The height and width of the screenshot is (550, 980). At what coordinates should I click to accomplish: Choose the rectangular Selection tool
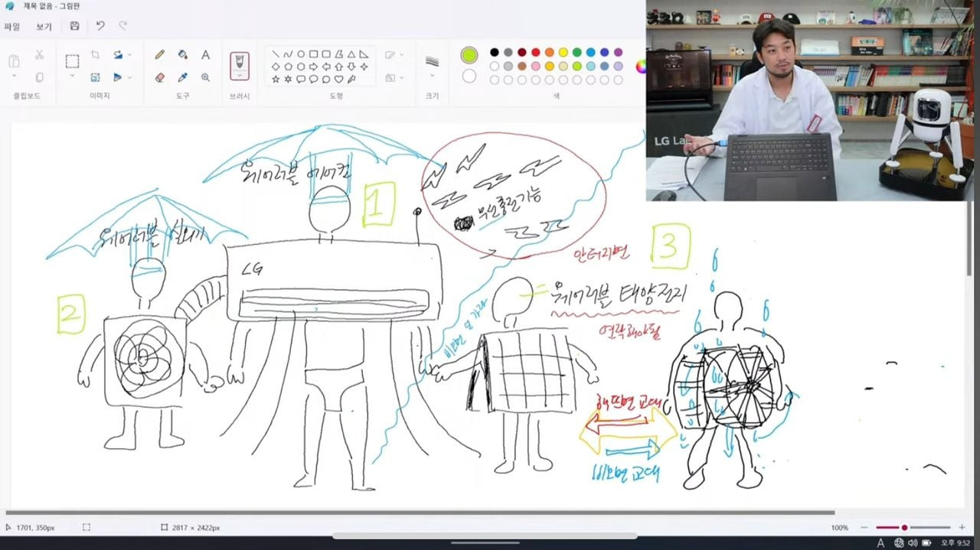coord(72,61)
